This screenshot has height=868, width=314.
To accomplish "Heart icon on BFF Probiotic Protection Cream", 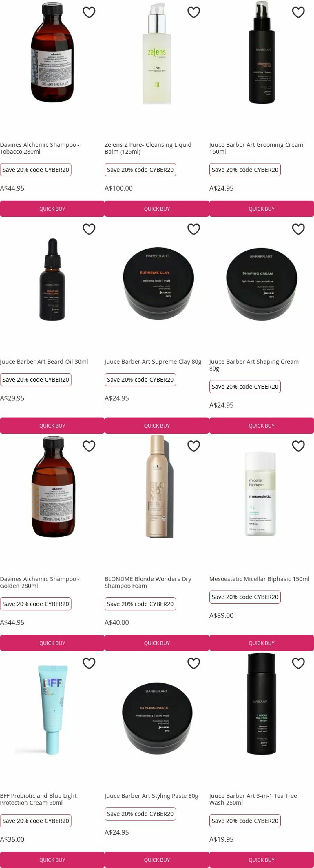I will (89, 663).
